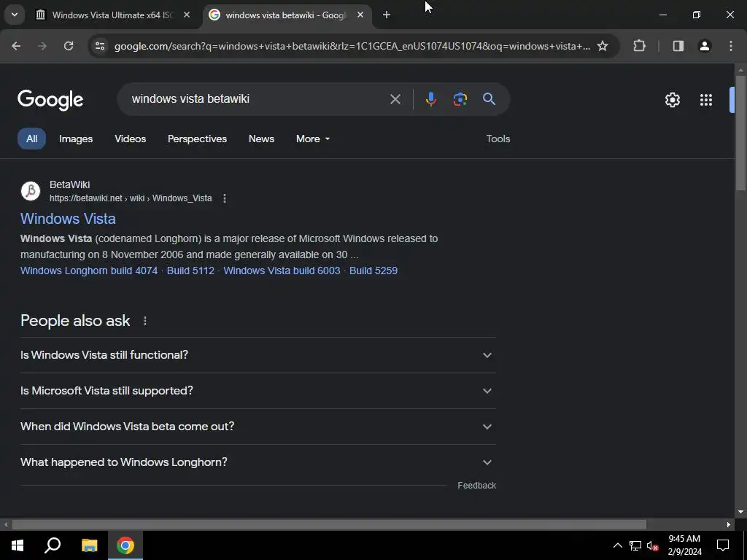Open the notification center icon
747x560 pixels.
click(x=723, y=545)
